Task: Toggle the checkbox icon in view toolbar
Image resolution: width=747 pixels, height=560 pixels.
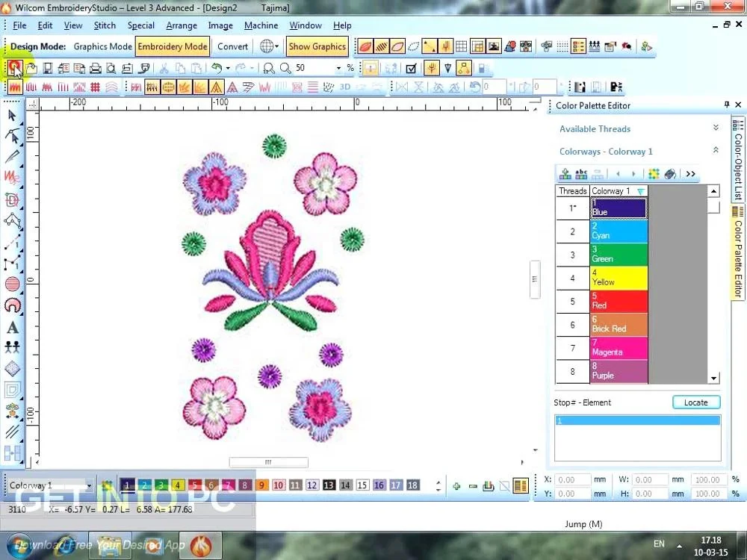Action: click(411, 68)
